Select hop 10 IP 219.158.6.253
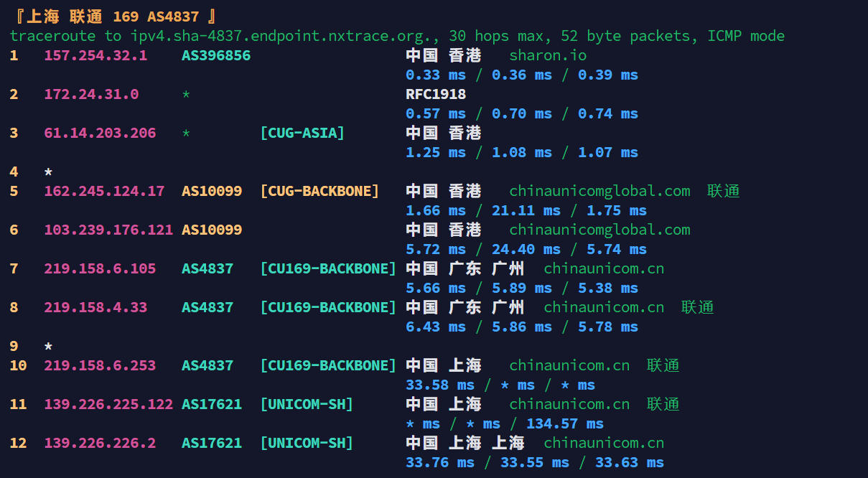The width and height of the screenshot is (868, 478). 100,365
